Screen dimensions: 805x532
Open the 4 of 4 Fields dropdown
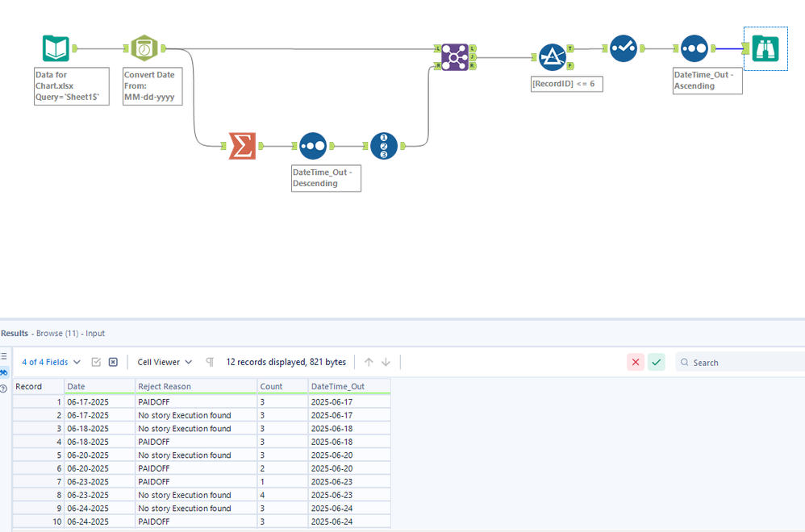[x=51, y=362]
